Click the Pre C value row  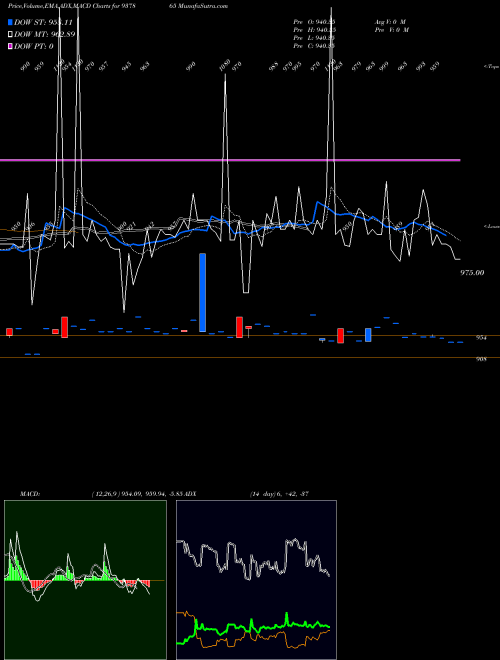coord(314,45)
